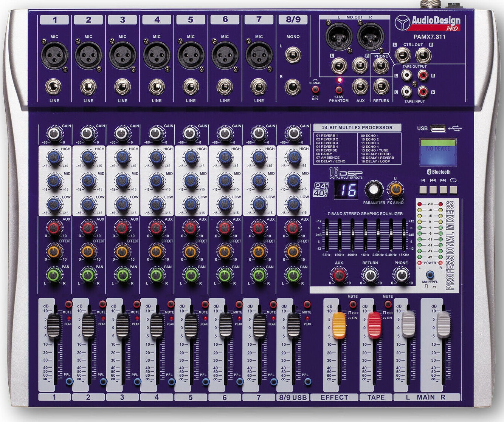Click the PHONE headphone jack

click(381, 66)
